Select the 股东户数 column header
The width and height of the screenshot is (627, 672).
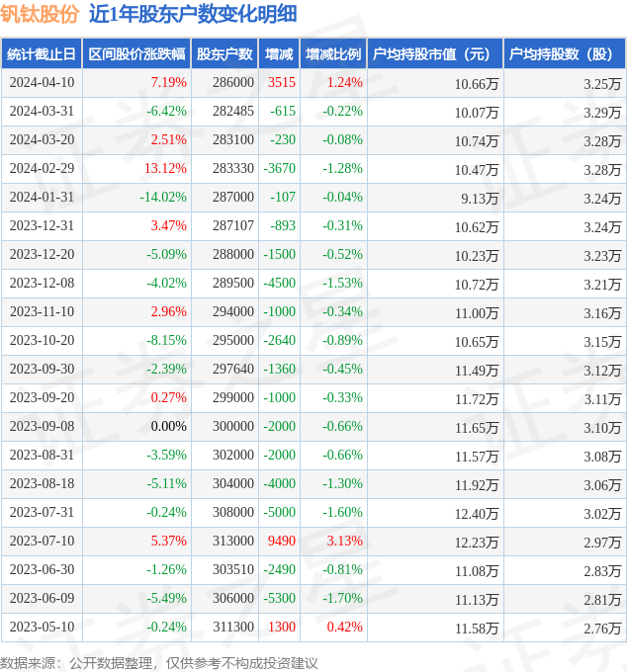click(224, 54)
